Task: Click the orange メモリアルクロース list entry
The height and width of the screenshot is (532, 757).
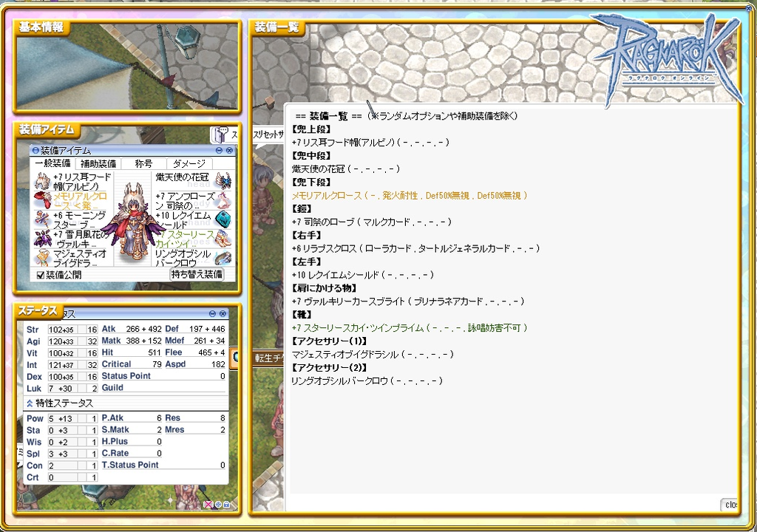Action: point(410,196)
